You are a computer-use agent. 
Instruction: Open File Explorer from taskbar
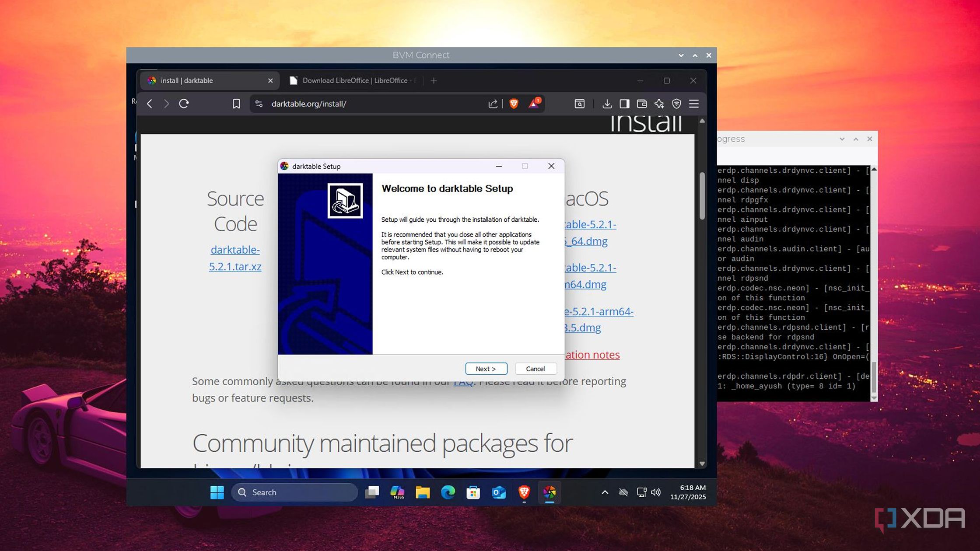(x=423, y=492)
